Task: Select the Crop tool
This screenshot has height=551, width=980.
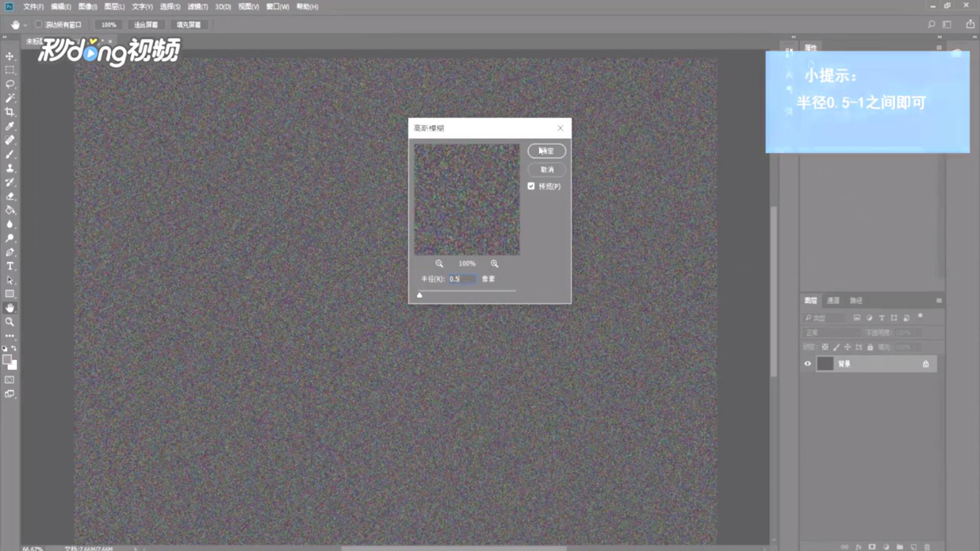Action: coord(10,112)
